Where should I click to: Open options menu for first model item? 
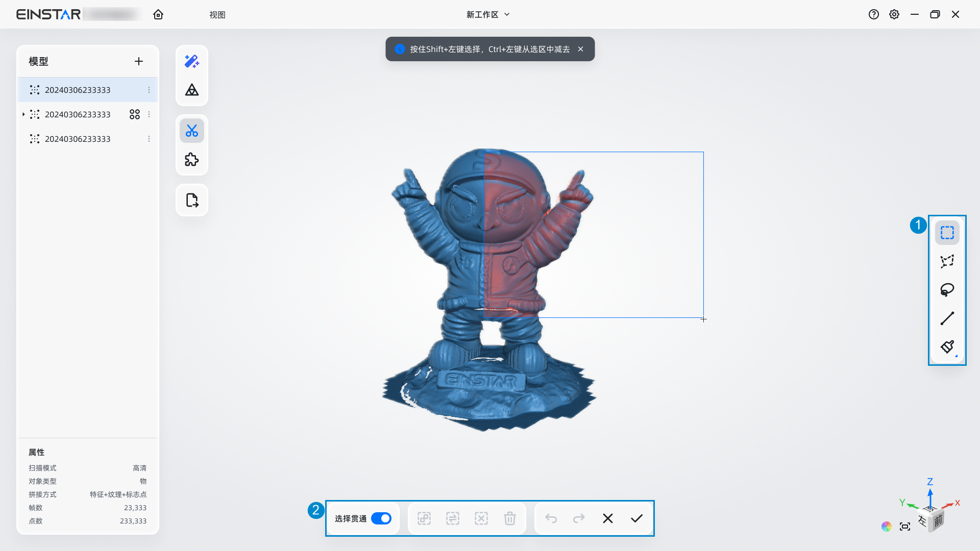149,90
